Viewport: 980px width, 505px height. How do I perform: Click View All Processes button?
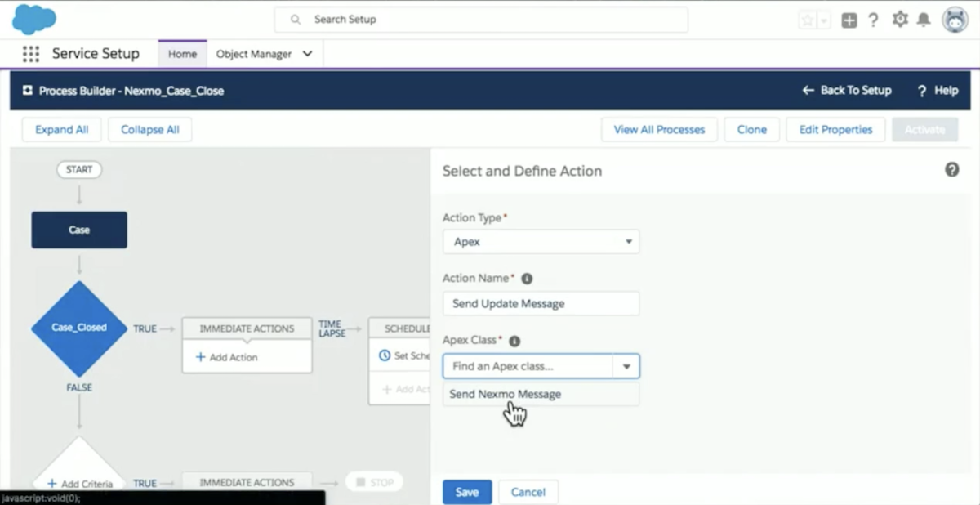tap(659, 129)
